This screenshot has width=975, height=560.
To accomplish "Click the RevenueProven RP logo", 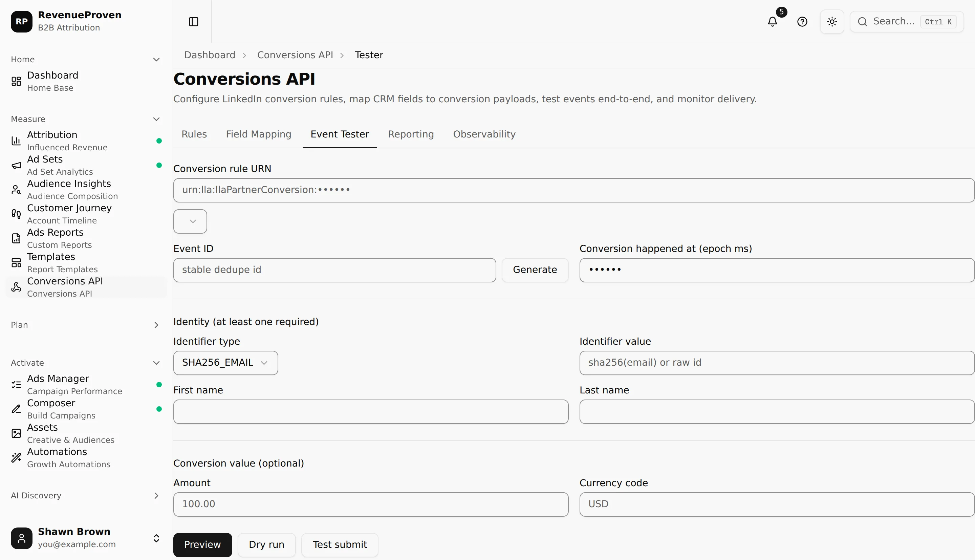I will [x=22, y=22].
